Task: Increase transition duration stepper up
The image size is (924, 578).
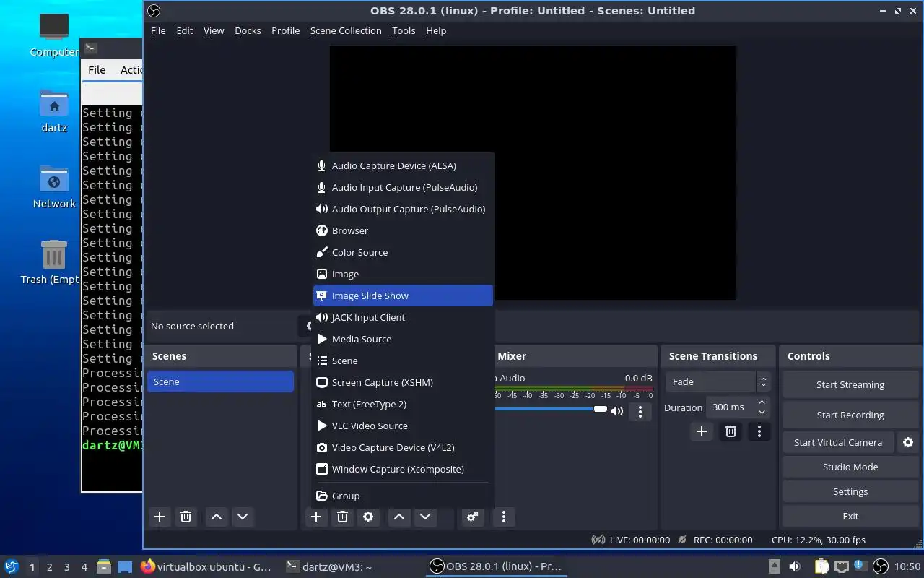Action: point(762,402)
